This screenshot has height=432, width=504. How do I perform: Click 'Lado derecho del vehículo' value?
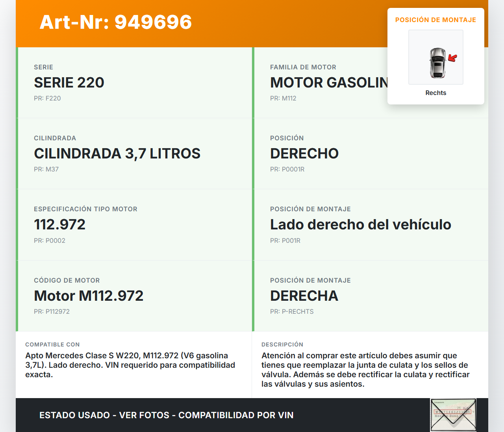click(x=360, y=224)
